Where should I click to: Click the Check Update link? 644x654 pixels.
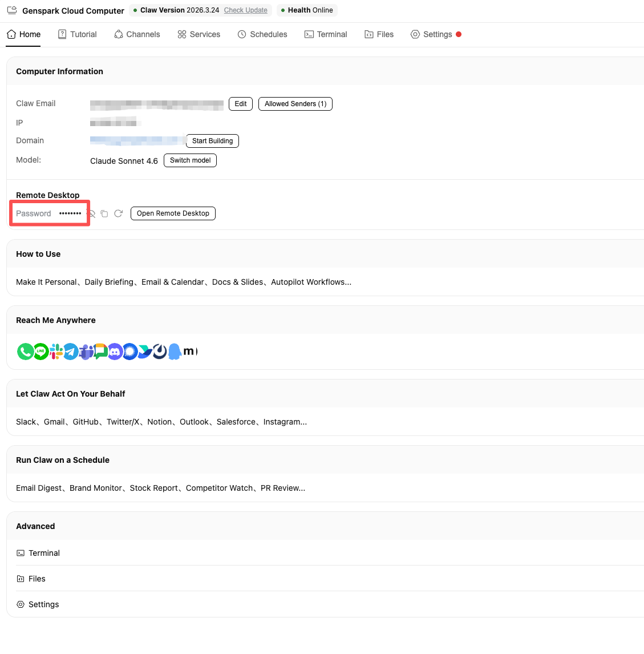click(245, 10)
